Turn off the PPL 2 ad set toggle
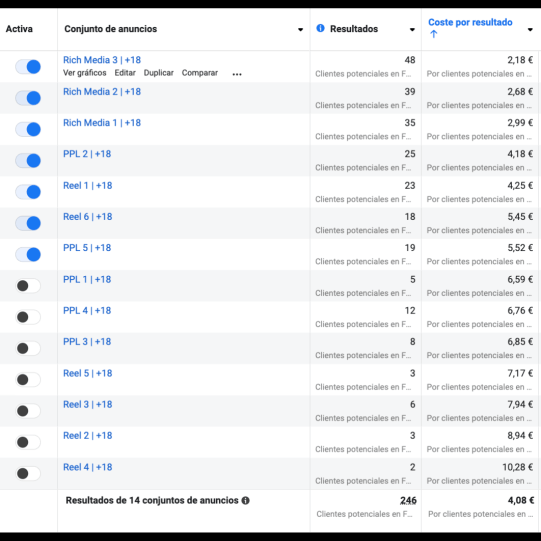Screen dimensions: 541x541 pyautogui.click(x=28, y=160)
